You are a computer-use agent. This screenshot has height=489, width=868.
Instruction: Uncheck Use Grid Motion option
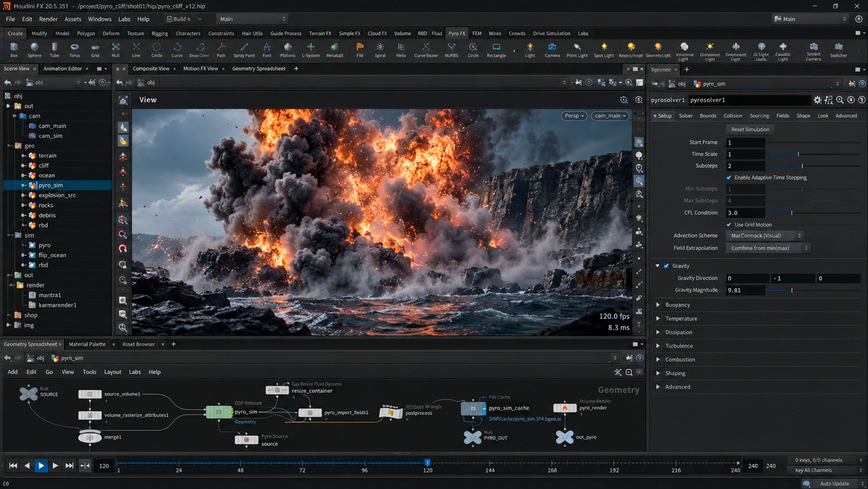[x=729, y=225]
